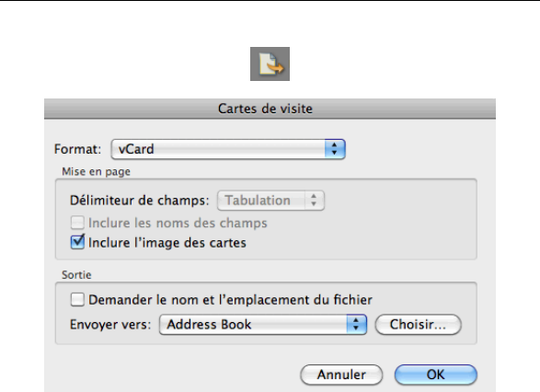Click the gray arrows beside Tabulation
This screenshot has width=540, height=392.
314,201
